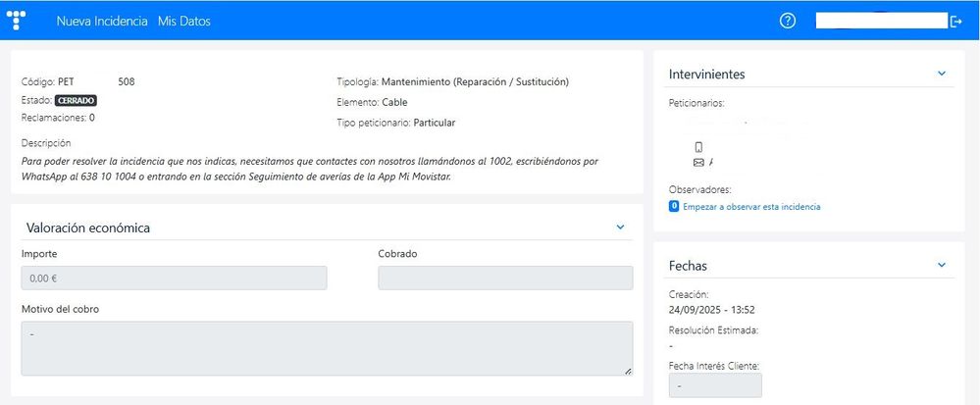Click the Cobrado input field
The width and height of the screenshot is (980, 405).
[505, 278]
